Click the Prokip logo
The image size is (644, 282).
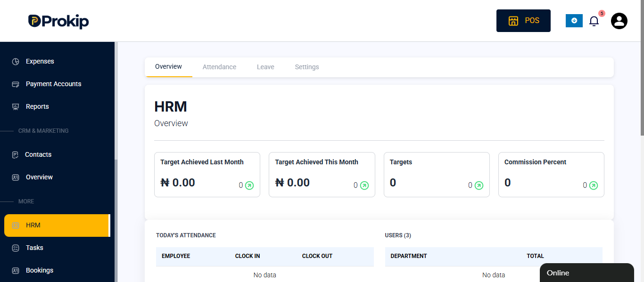point(58,21)
